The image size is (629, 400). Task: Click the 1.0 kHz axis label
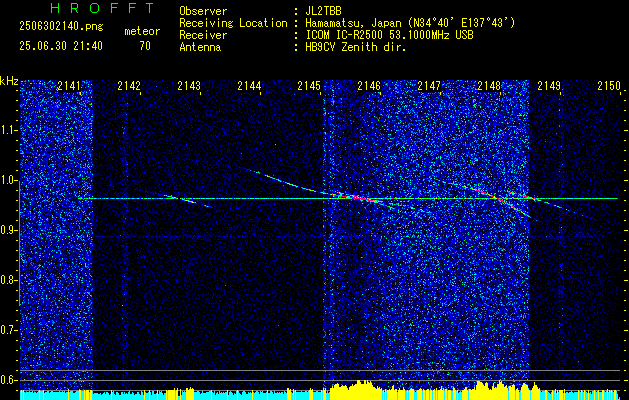tap(9, 180)
